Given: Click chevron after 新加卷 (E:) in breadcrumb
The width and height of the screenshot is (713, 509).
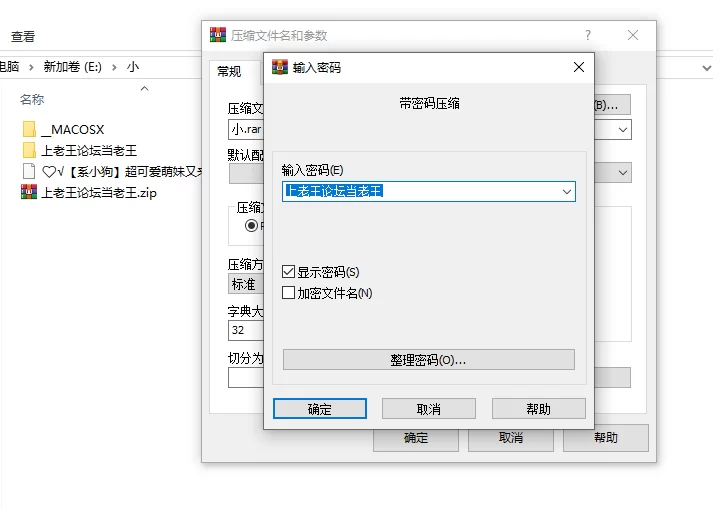Looking at the screenshot, I should pos(114,67).
